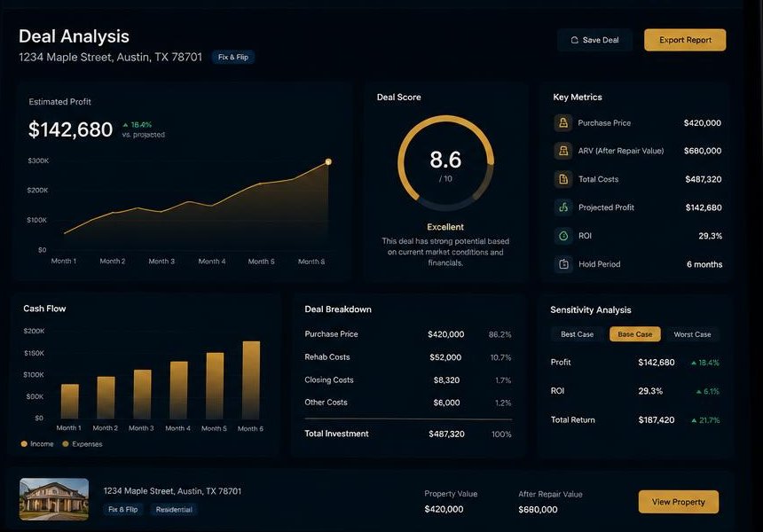
Task: Click the green arrow beside 18.4% vs. projected
Action: 126,125
